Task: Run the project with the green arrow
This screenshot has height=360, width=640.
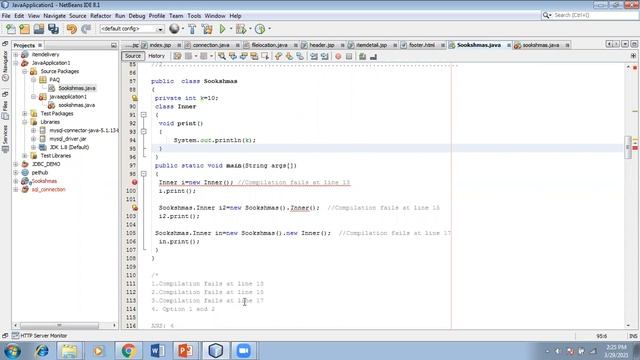Action: [222, 29]
